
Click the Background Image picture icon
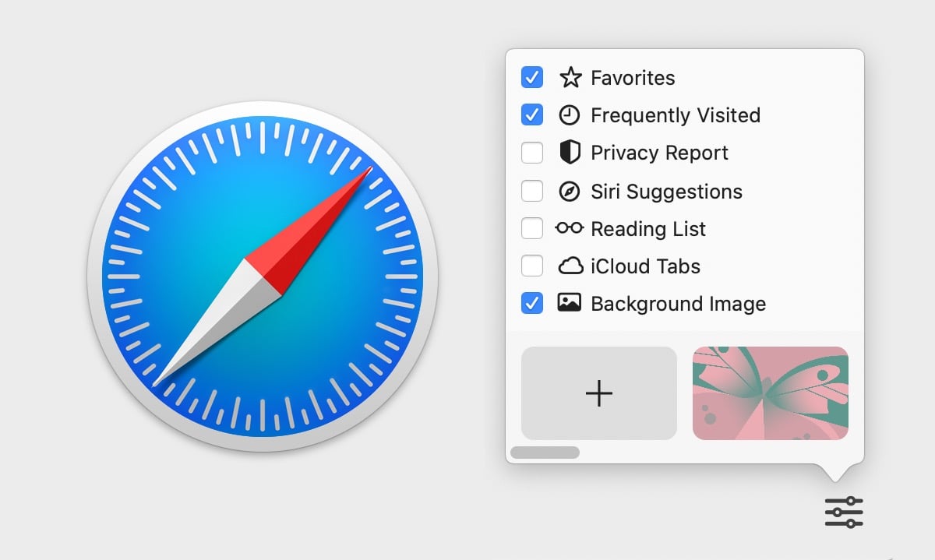tap(570, 303)
